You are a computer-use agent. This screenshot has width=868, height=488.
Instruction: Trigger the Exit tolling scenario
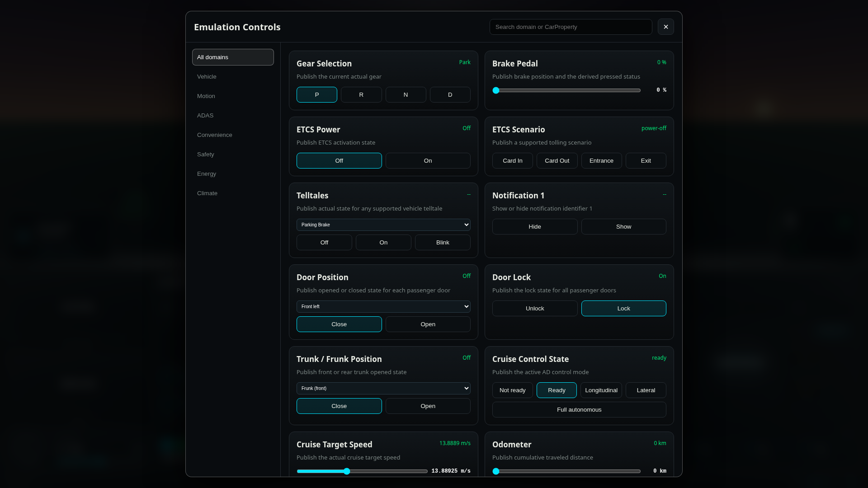pos(646,160)
